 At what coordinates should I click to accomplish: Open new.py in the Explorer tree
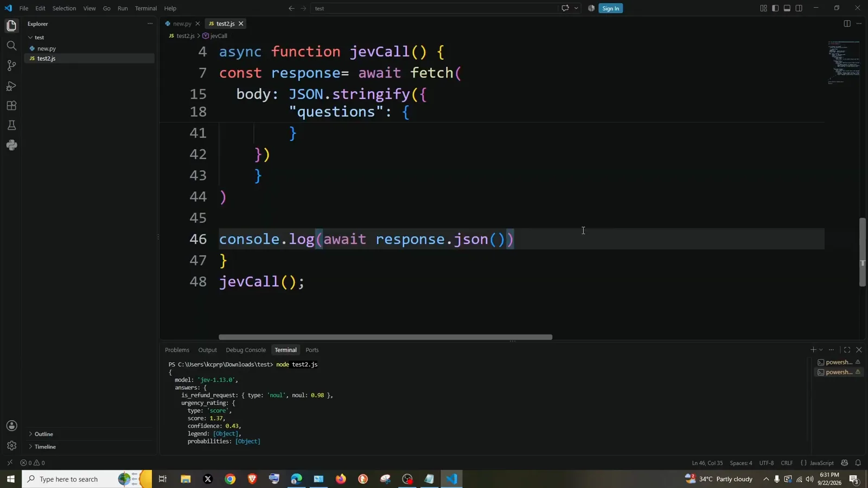47,49
